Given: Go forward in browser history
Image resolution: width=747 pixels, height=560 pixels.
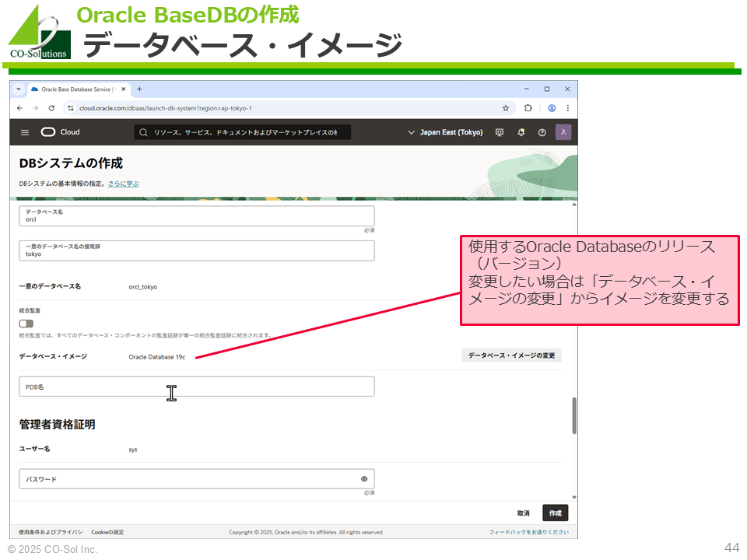Looking at the screenshot, I should point(35,108).
